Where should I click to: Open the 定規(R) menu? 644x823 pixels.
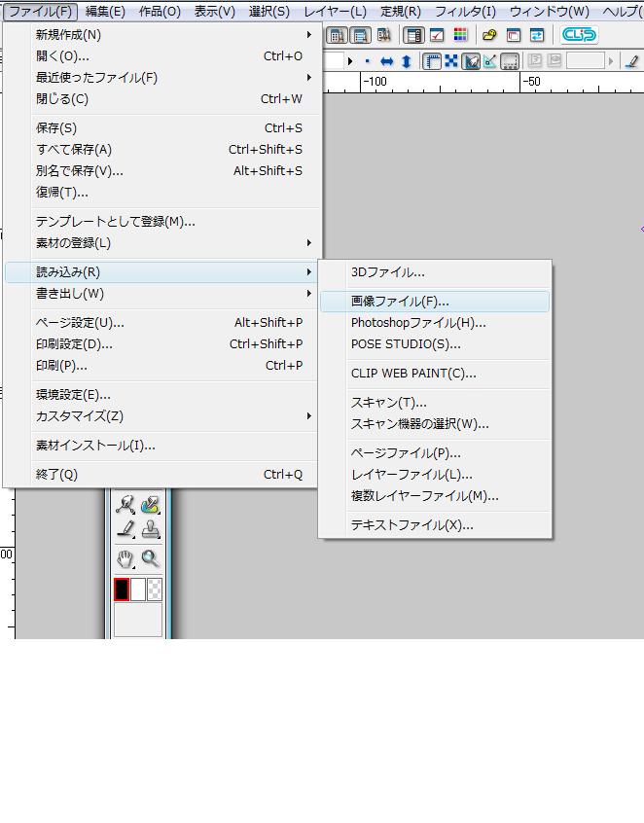(401, 11)
